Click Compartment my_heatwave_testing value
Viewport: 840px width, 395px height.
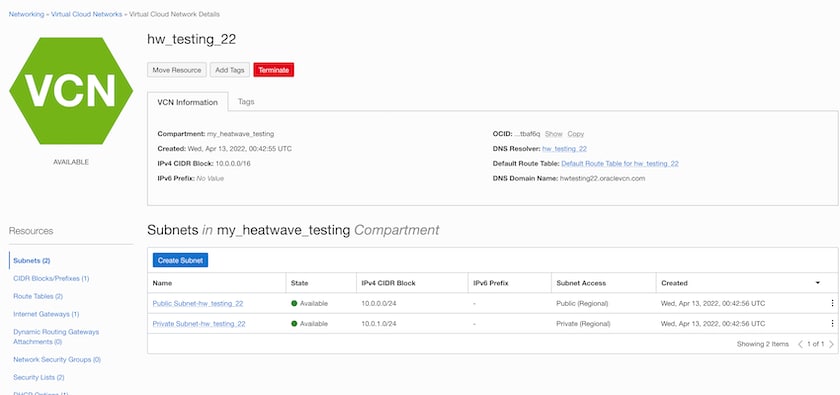[x=241, y=134]
